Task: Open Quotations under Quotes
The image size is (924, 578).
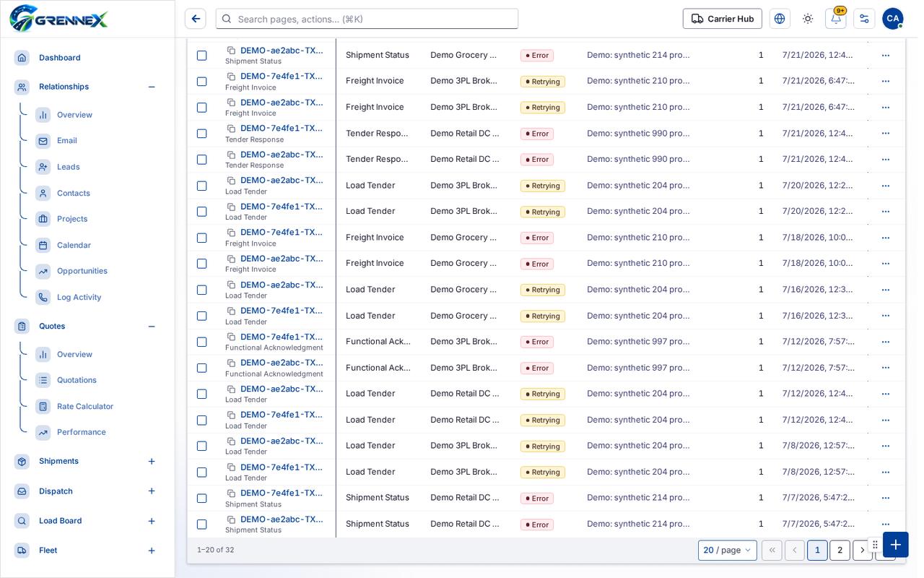Action: click(77, 380)
